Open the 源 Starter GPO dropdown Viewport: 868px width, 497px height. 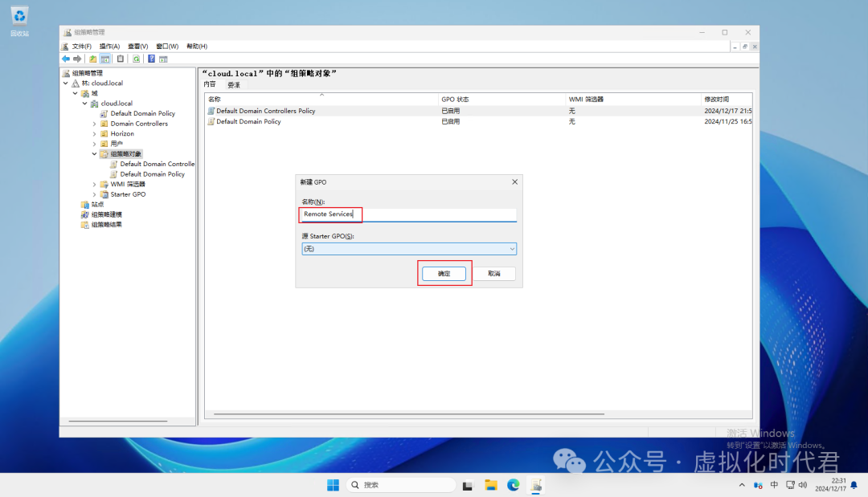point(409,249)
